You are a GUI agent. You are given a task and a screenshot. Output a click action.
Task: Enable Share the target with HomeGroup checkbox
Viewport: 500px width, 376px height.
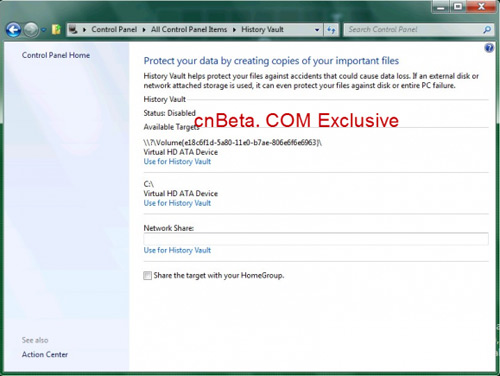pos(147,275)
